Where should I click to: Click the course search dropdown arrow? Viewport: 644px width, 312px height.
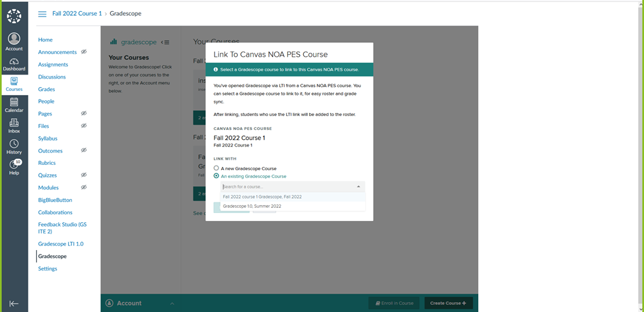[358, 187]
